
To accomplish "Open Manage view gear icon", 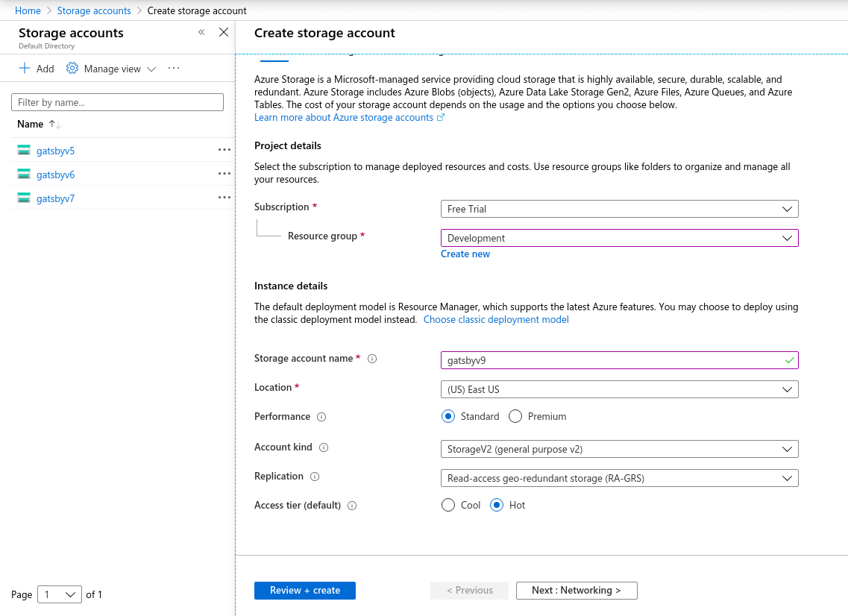I will click(x=72, y=68).
